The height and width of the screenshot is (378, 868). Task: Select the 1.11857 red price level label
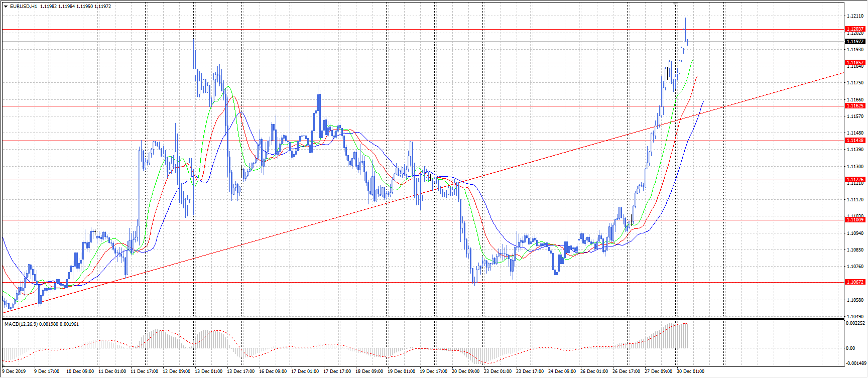[855, 63]
